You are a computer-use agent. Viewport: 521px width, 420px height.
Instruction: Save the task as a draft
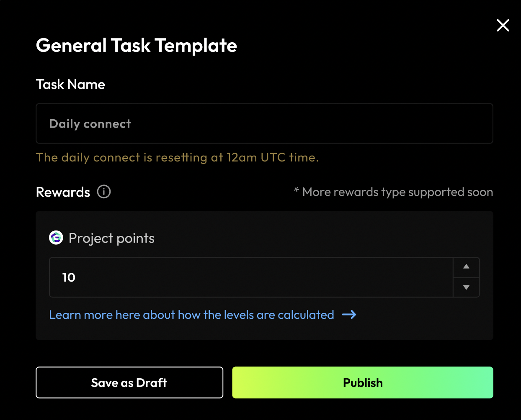pos(129,382)
